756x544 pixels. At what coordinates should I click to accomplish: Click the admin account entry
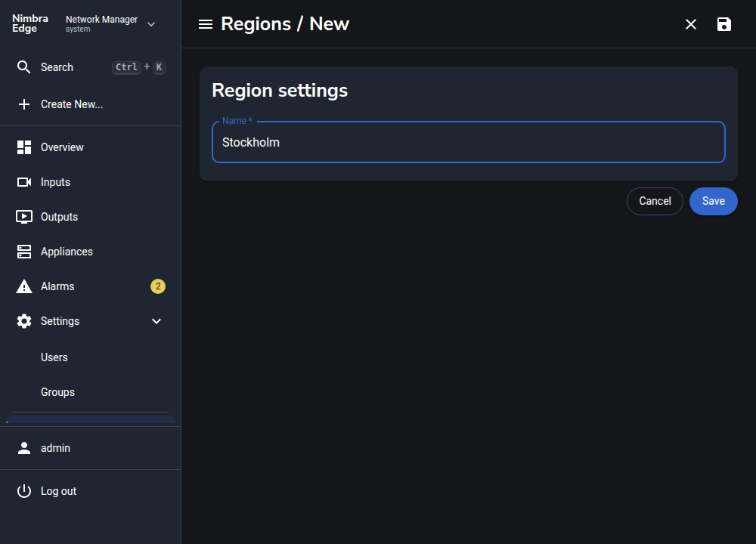91,448
